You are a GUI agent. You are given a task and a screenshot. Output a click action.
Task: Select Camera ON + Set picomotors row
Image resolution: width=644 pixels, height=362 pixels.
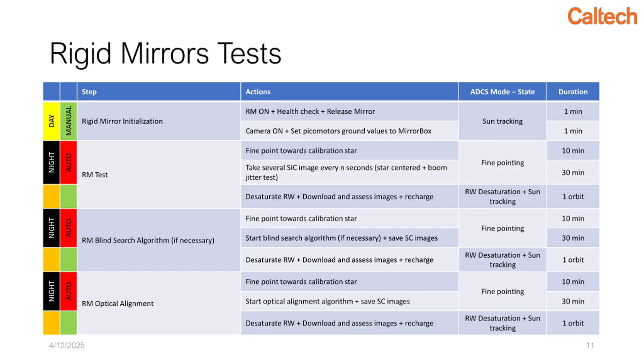pos(349,131)
